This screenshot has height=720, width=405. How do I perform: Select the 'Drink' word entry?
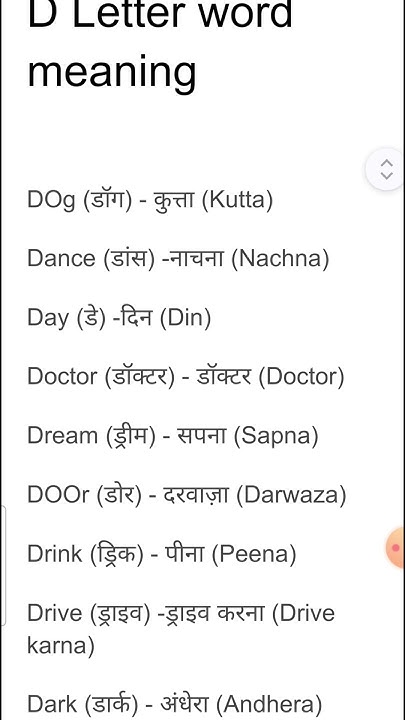[55, 553]
